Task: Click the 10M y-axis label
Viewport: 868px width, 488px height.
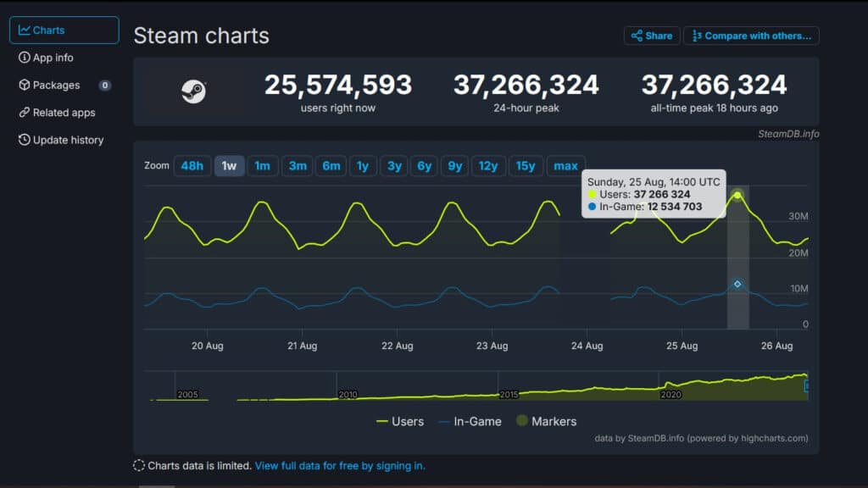Action: [x=799, y=288]
